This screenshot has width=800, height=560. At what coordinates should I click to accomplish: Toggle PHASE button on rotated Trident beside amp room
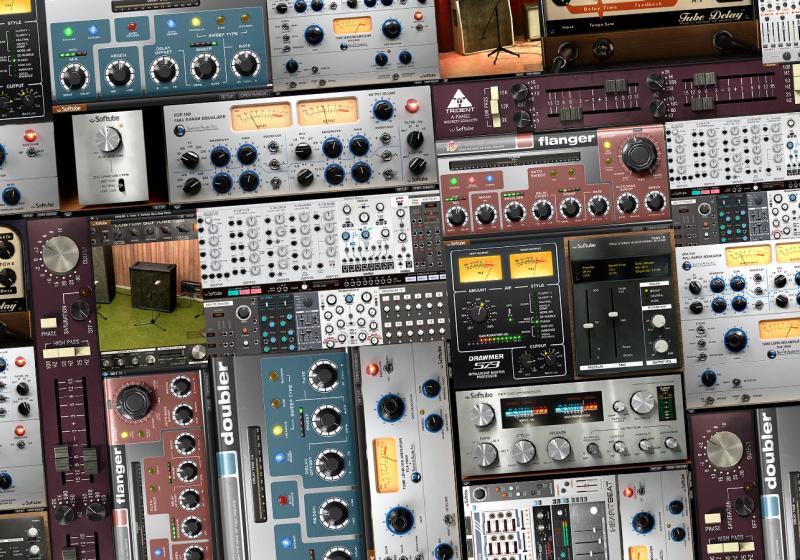(49, 323)
